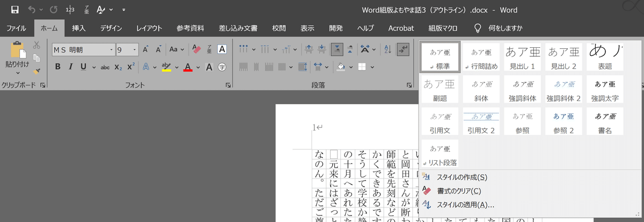Open the MS 明朝 font name dropdown
This screenshot has height=222, width=644.
112,49
